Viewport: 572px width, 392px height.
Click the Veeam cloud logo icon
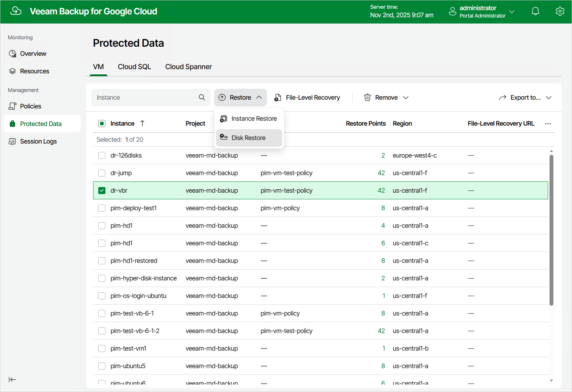click(x=16, y=11)
